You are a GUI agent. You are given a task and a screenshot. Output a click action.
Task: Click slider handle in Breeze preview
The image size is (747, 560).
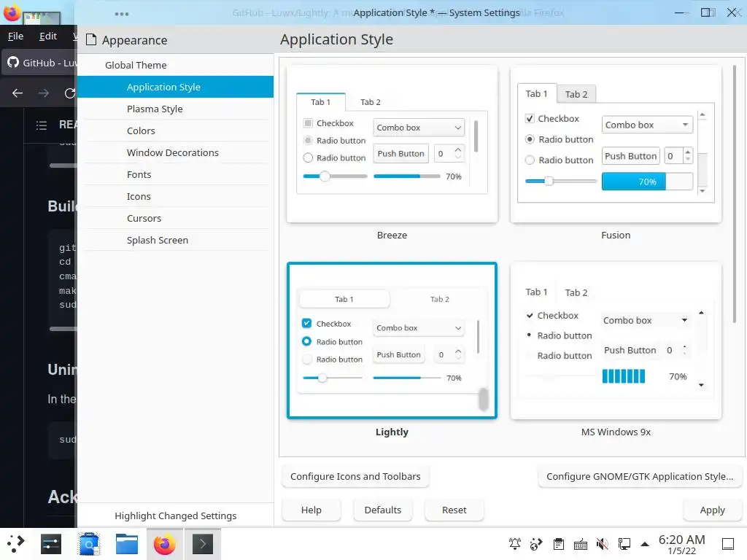coord(325,176)
